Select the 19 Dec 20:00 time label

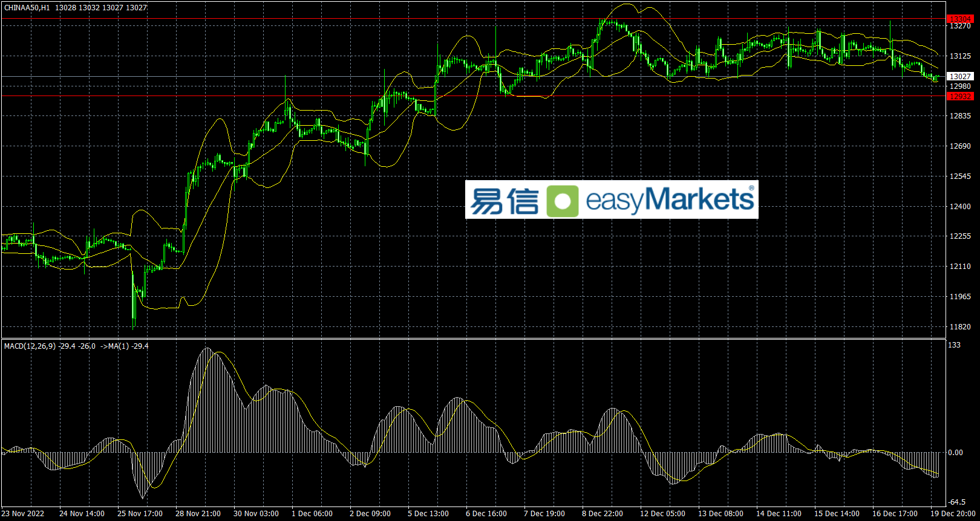click(x=953, y=514)
